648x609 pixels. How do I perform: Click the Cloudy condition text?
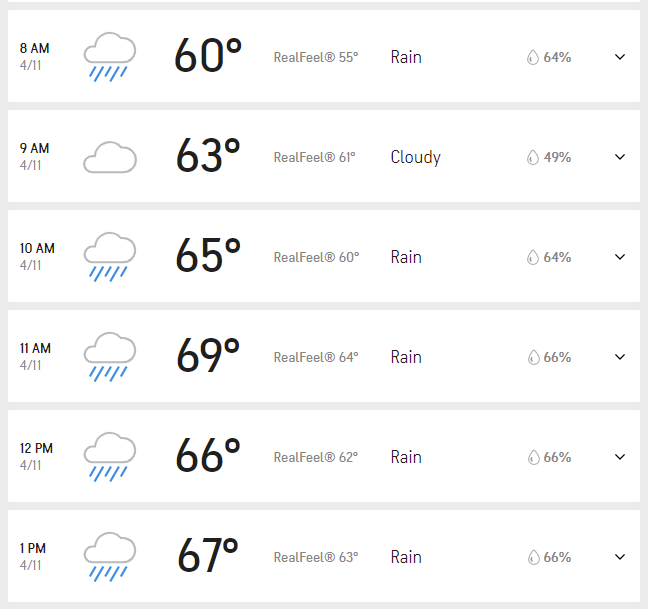point(415,157)
